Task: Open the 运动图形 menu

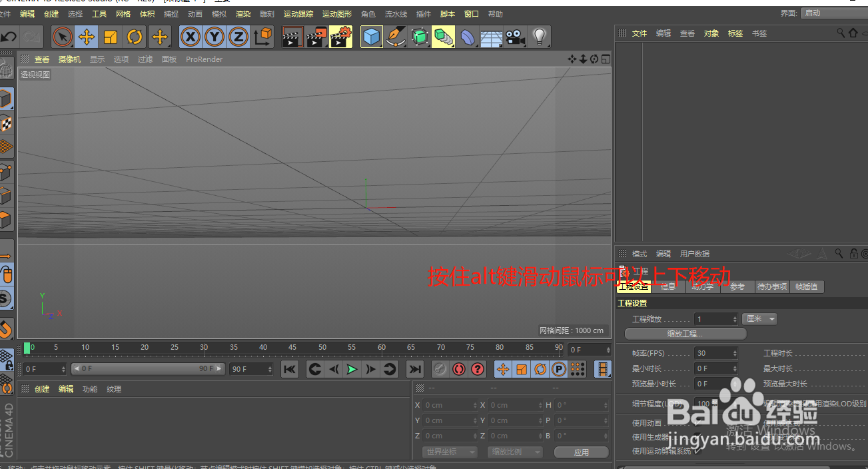Action: pos(337,14)
